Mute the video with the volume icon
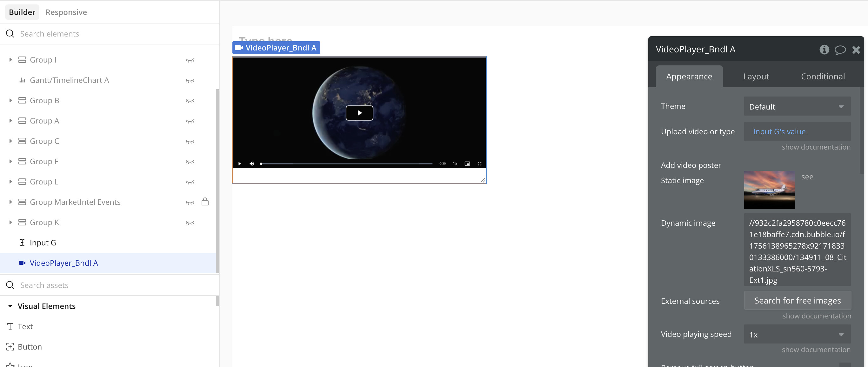 pos(251,163)
